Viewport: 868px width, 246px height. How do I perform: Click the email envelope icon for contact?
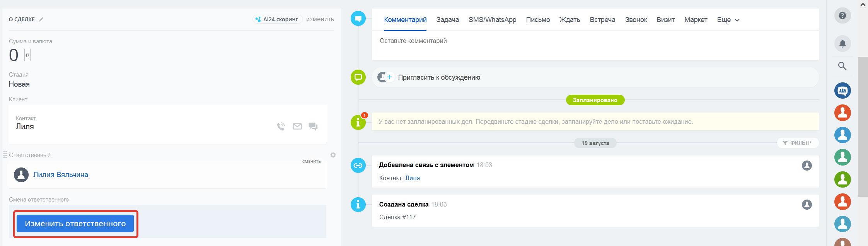click(x=297, y=126)
